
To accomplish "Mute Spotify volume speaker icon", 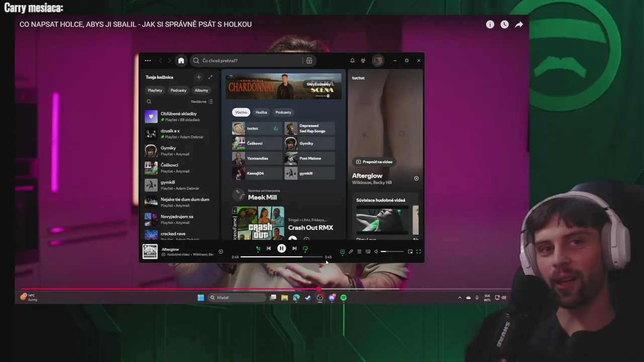I will click(x=376, y=251).
